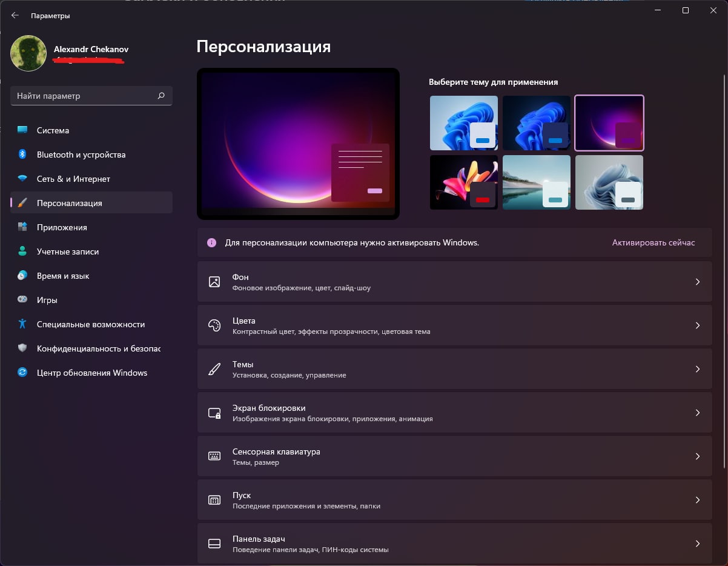The height and width of the screenshot is (566, 728).
Task: Click the purple activation info icon
Action: [x=211, y=242]
